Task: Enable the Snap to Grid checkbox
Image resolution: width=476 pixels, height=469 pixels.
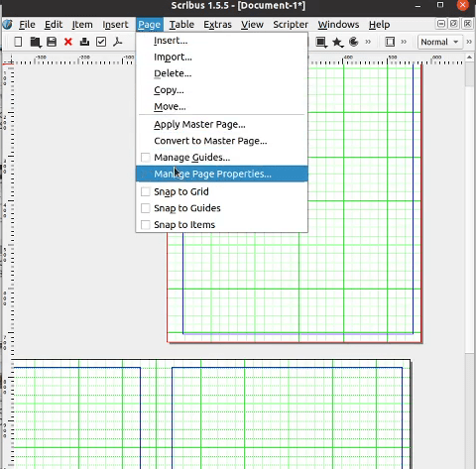Action: [146, 191]
